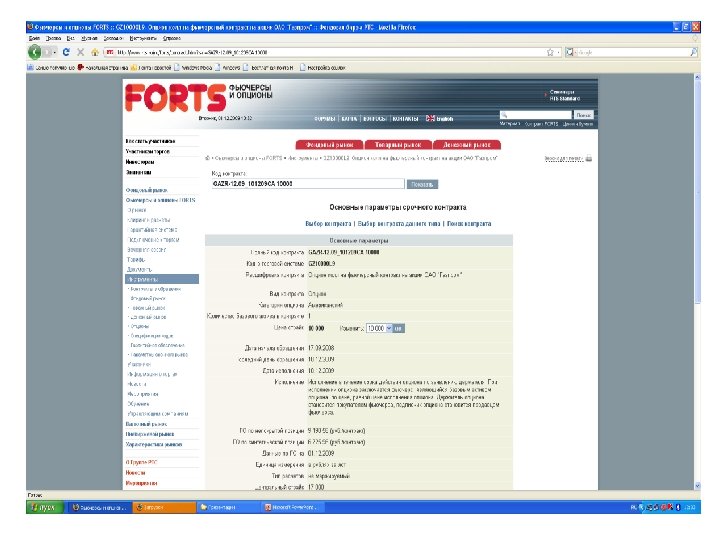This screenshot has width=720, height=540.
Task: Click the FORTS logo
Action: 175,97
